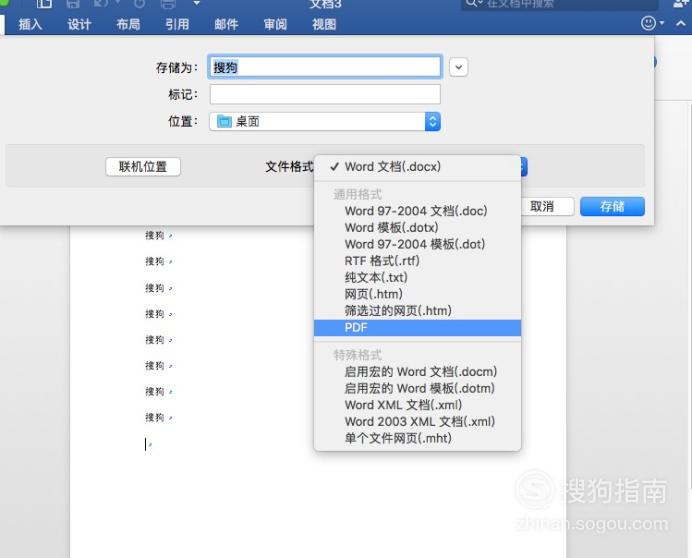Select Word 97-2004 模板(.dot) format
The image size is (692, 558).
[x=417, y=244]
